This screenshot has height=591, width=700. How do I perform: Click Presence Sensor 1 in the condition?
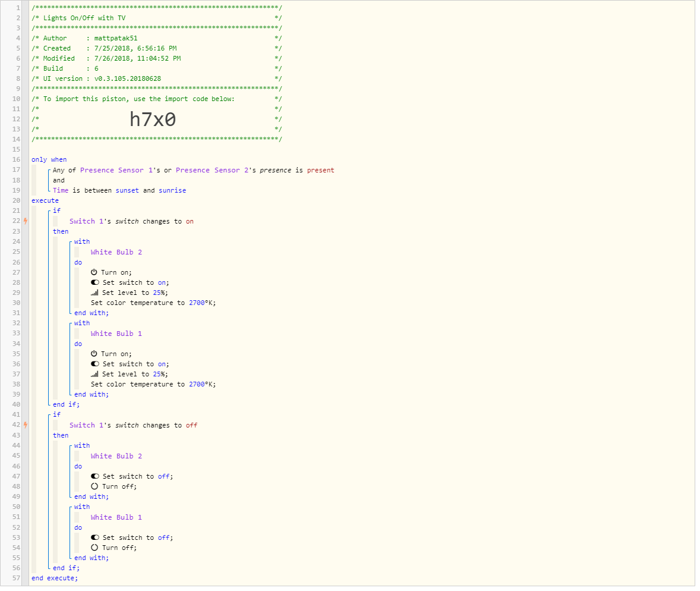(116, 170)
